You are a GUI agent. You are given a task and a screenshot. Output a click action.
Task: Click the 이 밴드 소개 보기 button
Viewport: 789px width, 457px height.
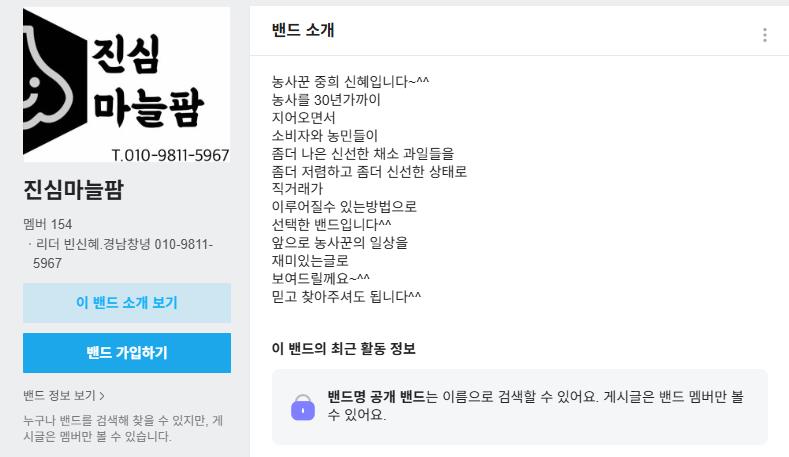point(127,302)
